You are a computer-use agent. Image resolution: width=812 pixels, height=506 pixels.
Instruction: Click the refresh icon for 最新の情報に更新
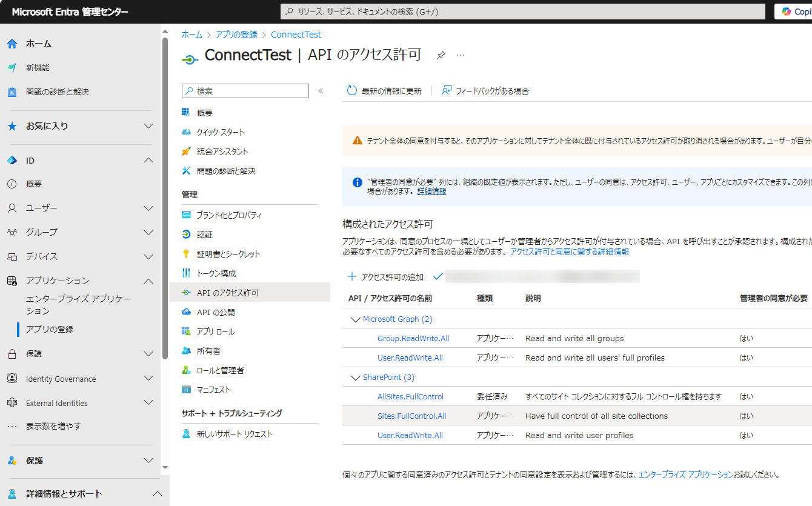click(x=352, y=91)
